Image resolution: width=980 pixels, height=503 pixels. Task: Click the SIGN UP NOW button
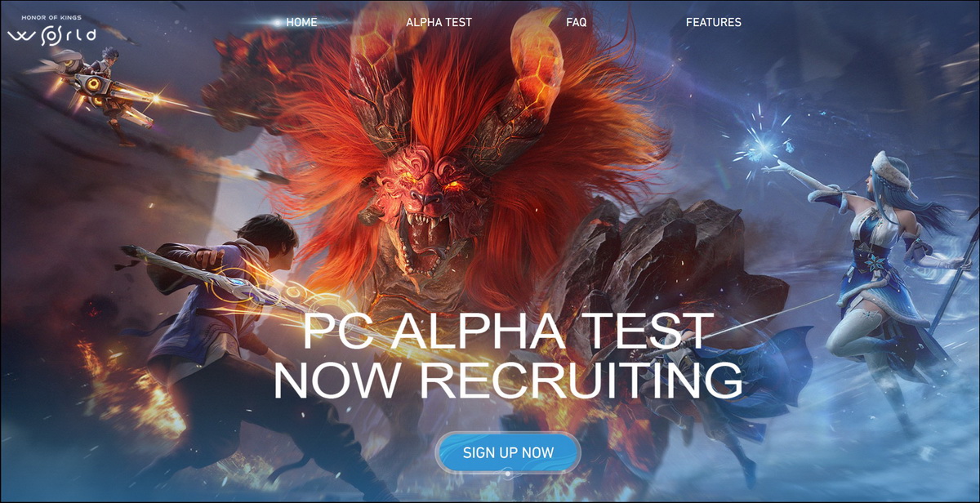pyautogui.click(x=508, y=452)
